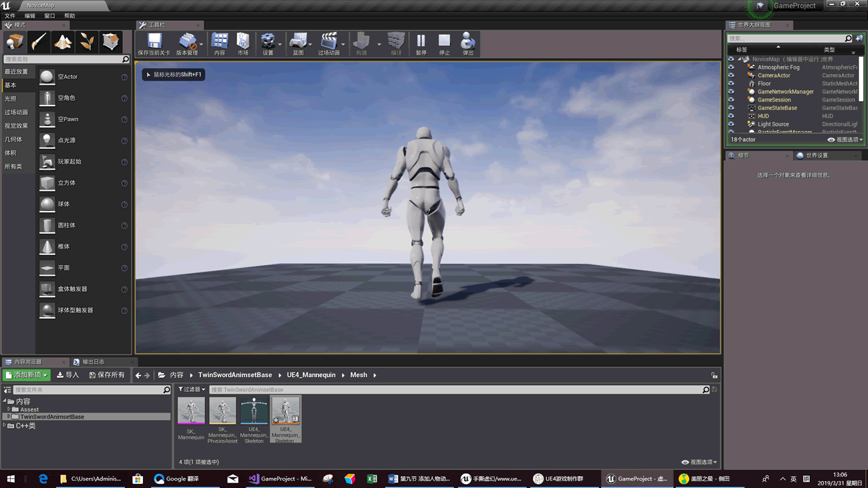The height and width of the screenshot is (488, 868).
Task: Click 停止 stop play session button
Action: (444, 44)
